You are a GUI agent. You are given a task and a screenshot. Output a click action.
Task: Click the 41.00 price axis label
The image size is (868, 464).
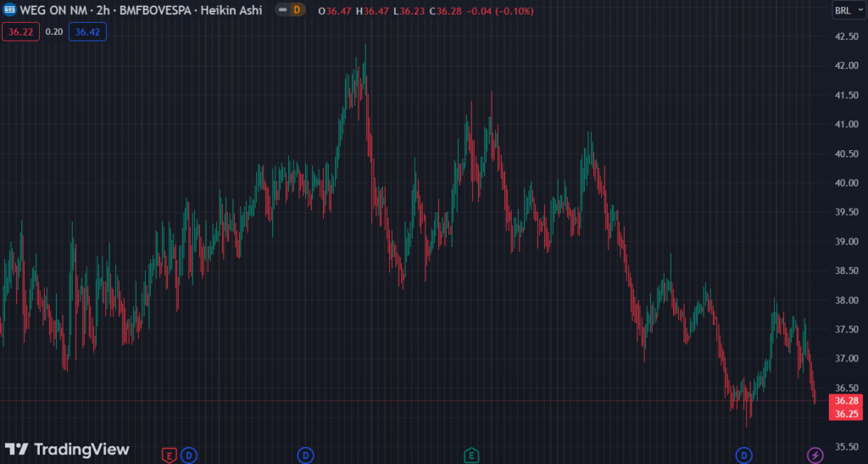847,125
